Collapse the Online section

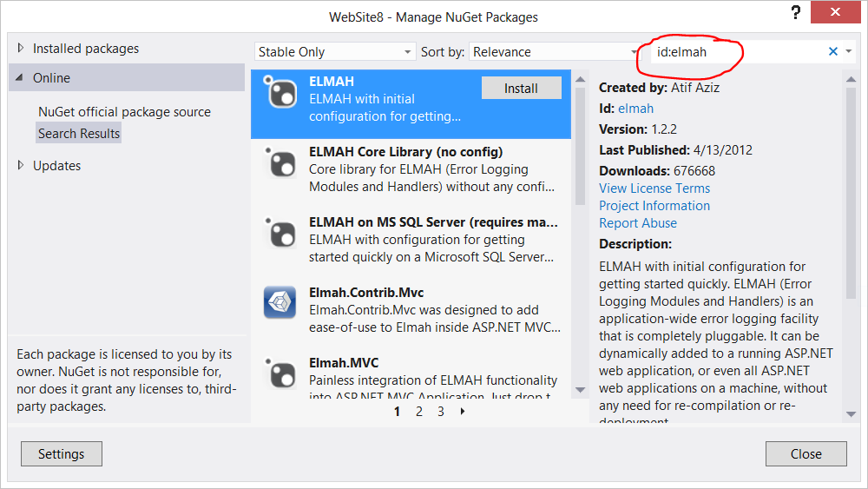tap(21, 78)
